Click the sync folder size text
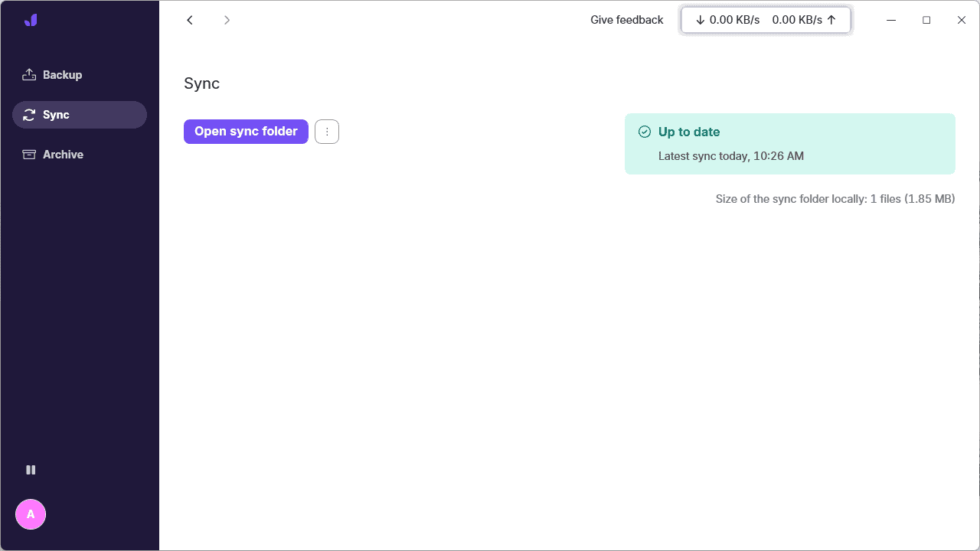The width and height of the screenshot is (980, 551). (835, 199)
